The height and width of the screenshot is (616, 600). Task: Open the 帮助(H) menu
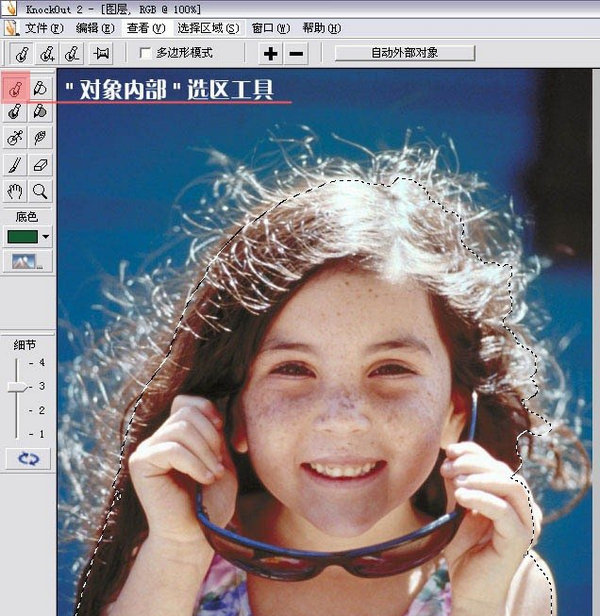coord(321,28)
